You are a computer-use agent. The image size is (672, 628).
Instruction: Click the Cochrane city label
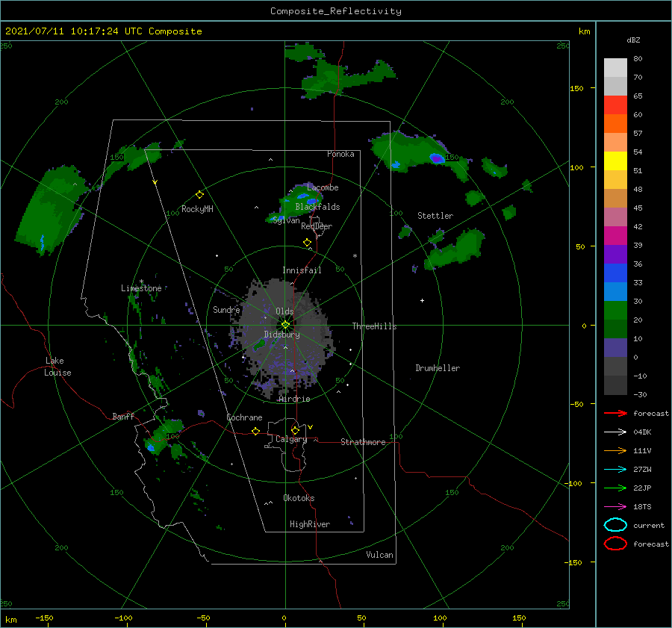point(244,417)
